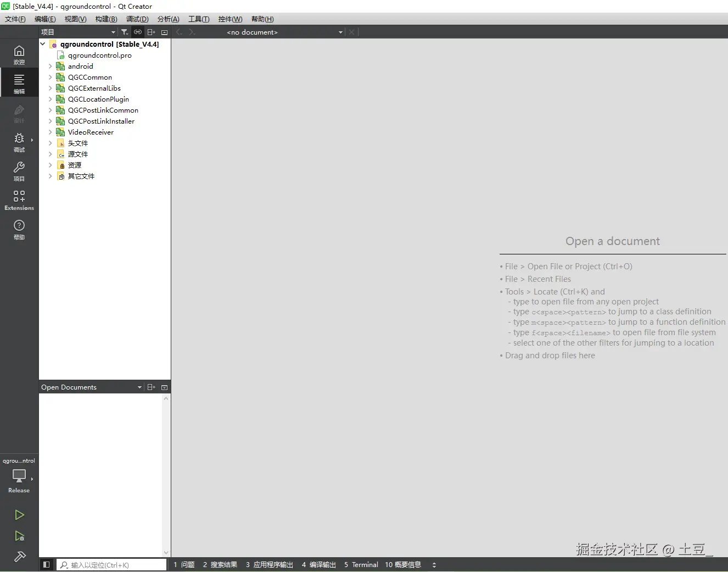Image resolution: width=728 pixels, height=572 pixels.
Task: Split the project panel
Action: [x=152, y=32]
